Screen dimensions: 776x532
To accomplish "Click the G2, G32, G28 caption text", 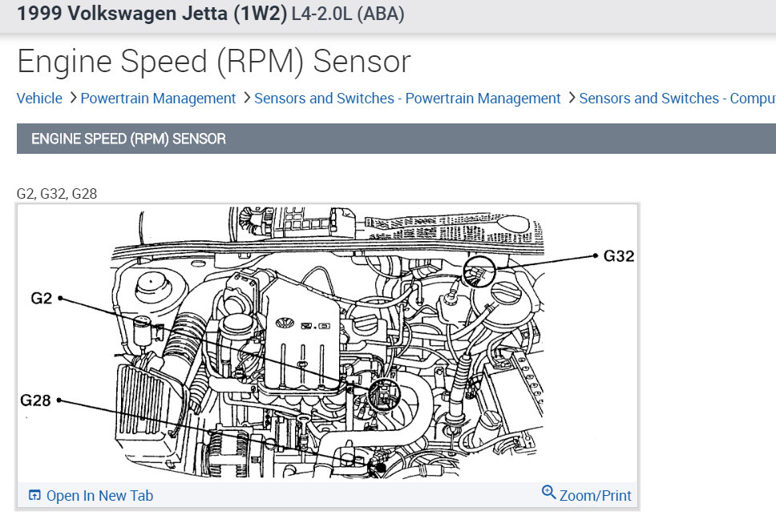I will (x=57, y=193).
